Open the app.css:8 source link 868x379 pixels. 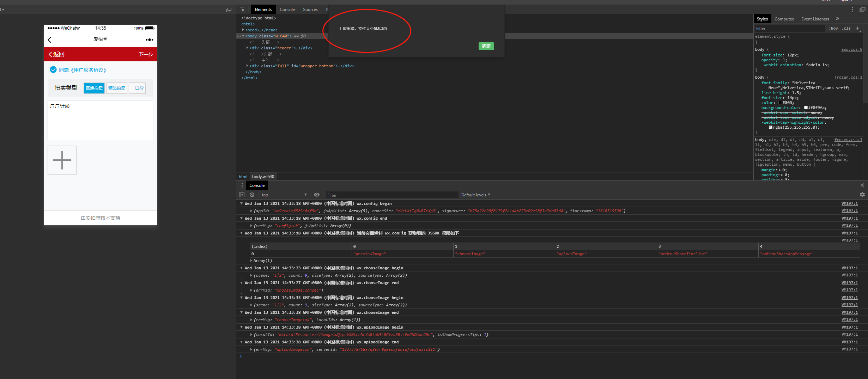pos(851,49)
